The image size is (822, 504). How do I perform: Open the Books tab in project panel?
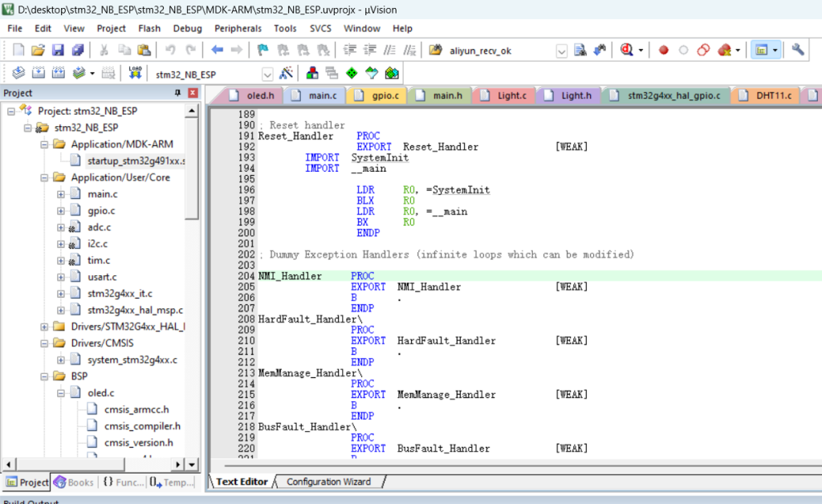pyautogui.click(x=74, y=482)
